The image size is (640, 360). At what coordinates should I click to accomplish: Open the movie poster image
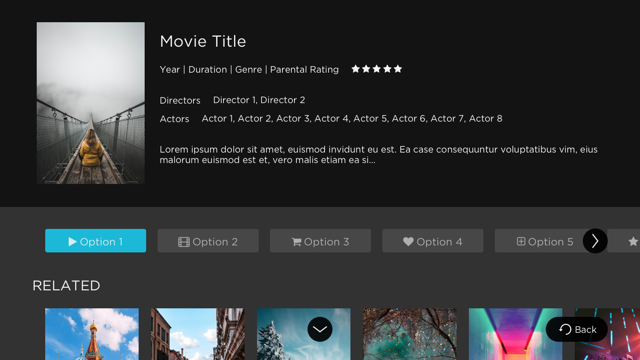pyautogui.click(x=91, y=103)
